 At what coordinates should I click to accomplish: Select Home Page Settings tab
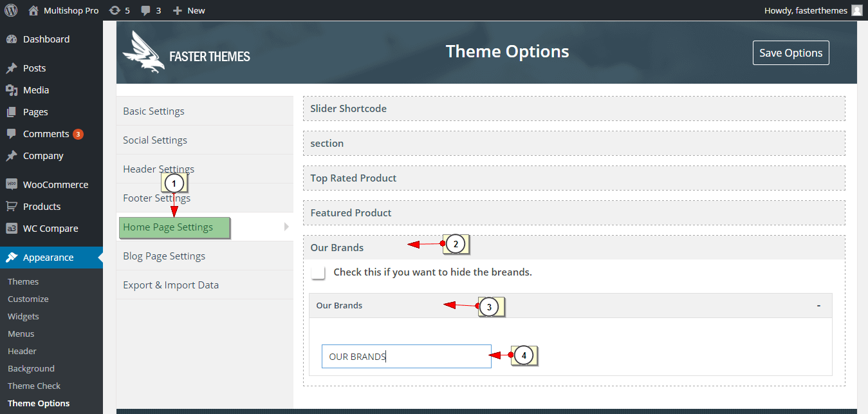click(x=205, y=227)
